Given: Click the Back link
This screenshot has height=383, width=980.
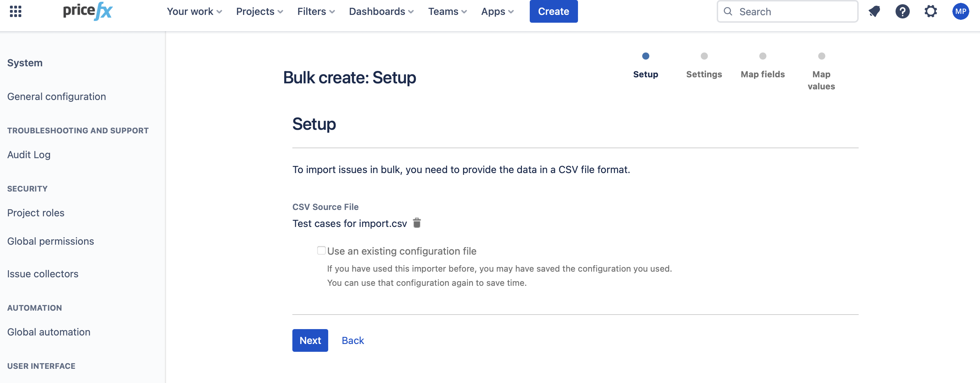Looking at the screenshot, I should point(353,340).
